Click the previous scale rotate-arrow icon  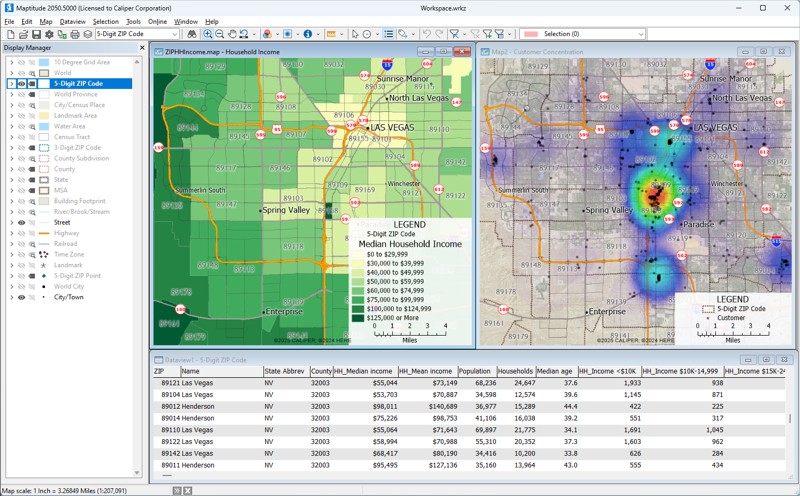pos(244,34)
